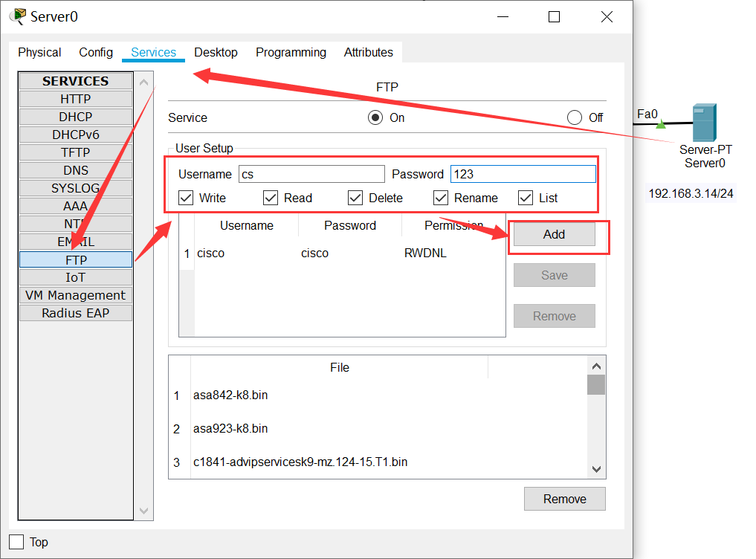This screenshot has height=559, width=756.
Task: Click the file list scrollbar thumb
Action: (x=596, y=385)
